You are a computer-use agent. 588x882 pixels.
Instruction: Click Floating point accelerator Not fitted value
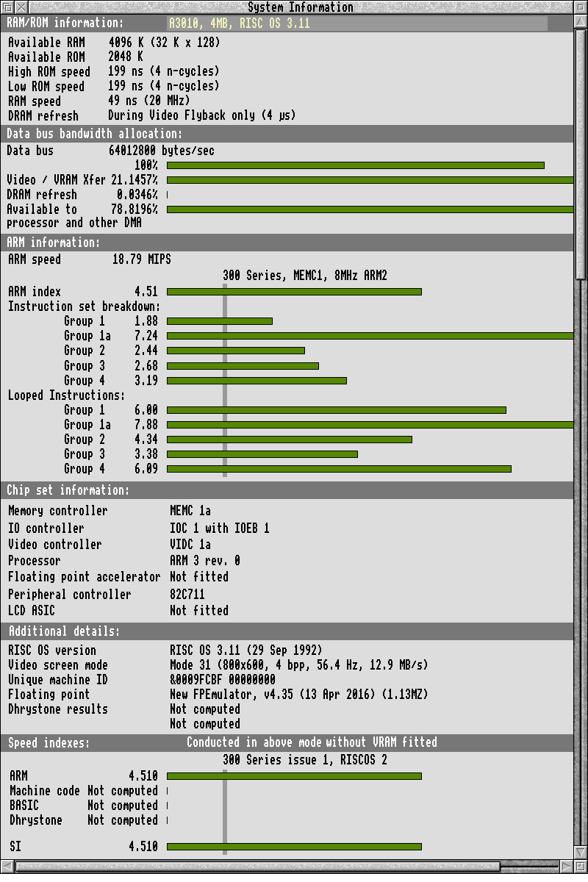(199, 577)
